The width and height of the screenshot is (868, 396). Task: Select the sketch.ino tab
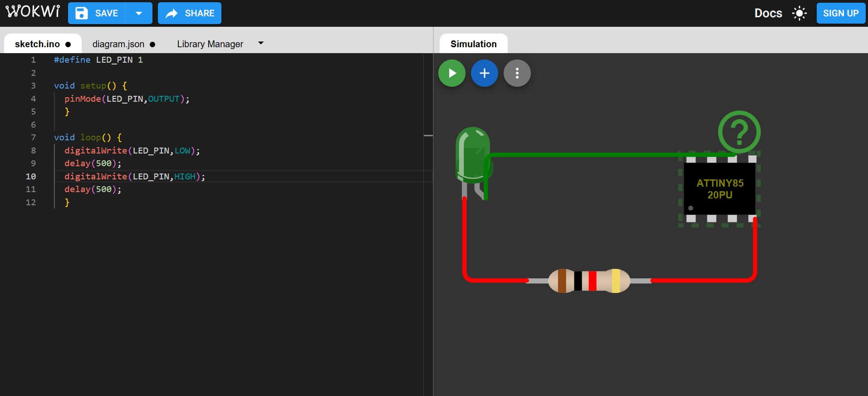coord(37,44)
